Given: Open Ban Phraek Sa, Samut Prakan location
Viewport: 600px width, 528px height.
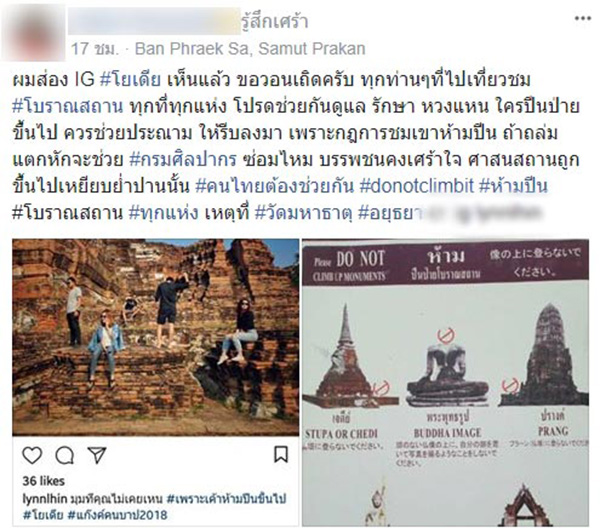Looking at the screenshot, I should (x=250, y=49).
